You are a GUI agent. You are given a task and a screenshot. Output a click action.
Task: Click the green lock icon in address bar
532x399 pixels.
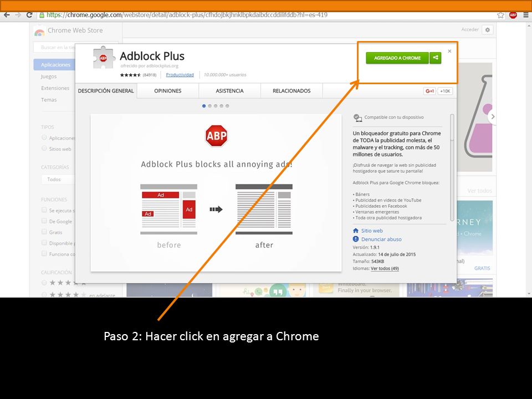tap(42, 15)
